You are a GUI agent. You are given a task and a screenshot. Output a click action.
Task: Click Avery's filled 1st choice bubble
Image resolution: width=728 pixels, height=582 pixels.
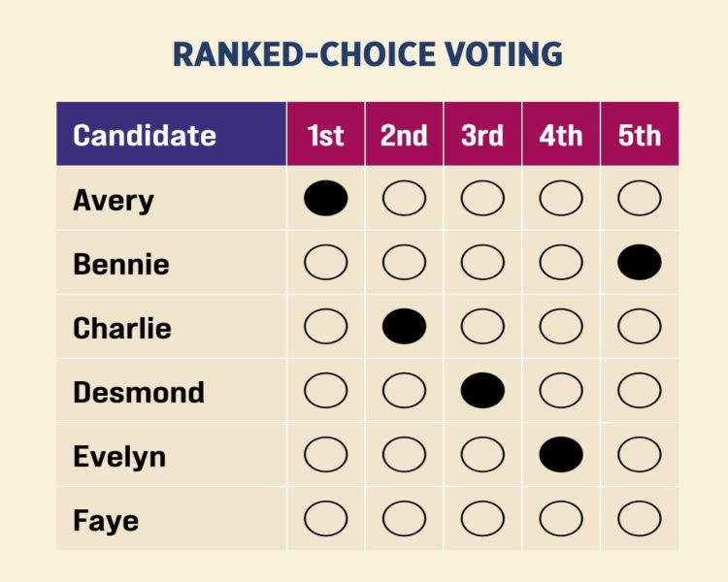325,199
